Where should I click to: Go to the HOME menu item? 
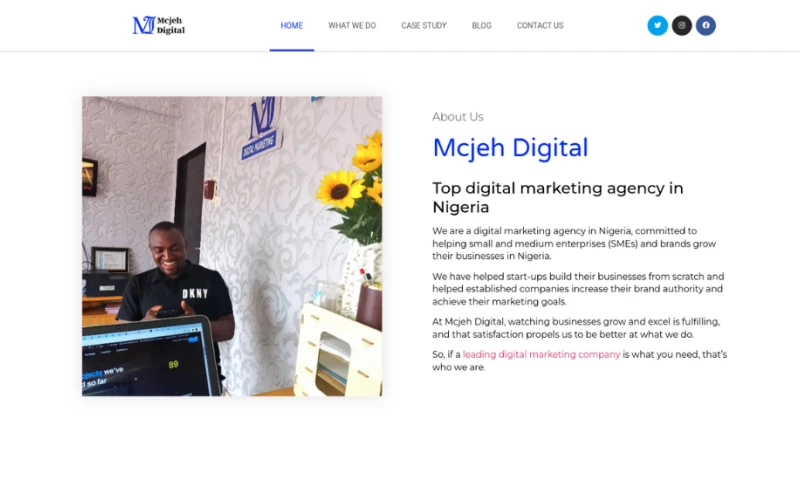292,26
